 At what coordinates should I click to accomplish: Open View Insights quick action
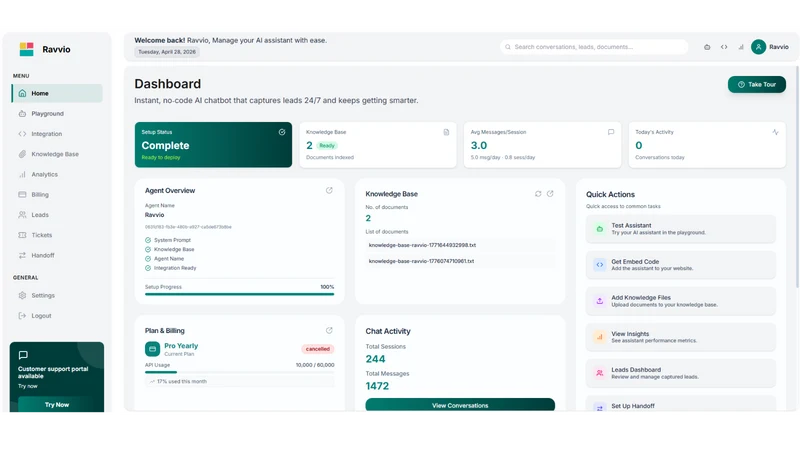tap(681, 337)
